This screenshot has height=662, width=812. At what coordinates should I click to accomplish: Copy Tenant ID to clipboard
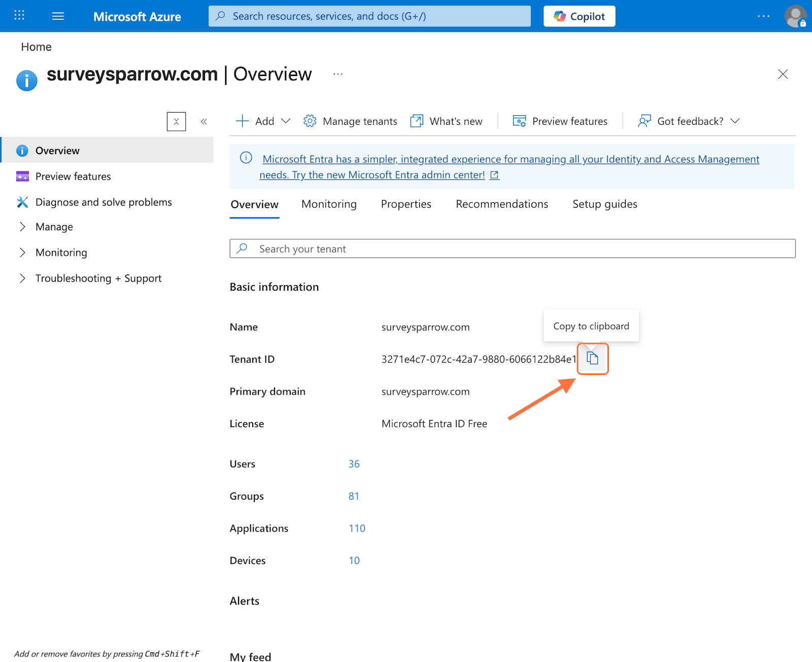[x=592, y=359]
